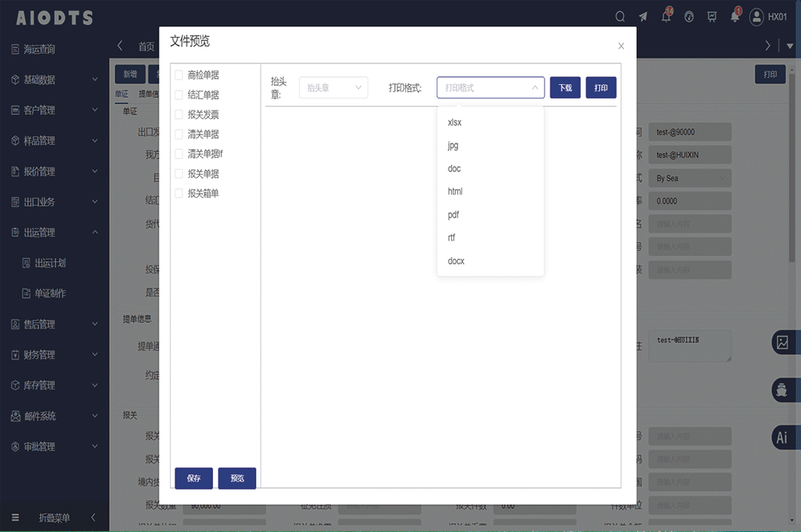
Task: Expand 邮件系统 sidebar menu
Action: pos(54,416)
